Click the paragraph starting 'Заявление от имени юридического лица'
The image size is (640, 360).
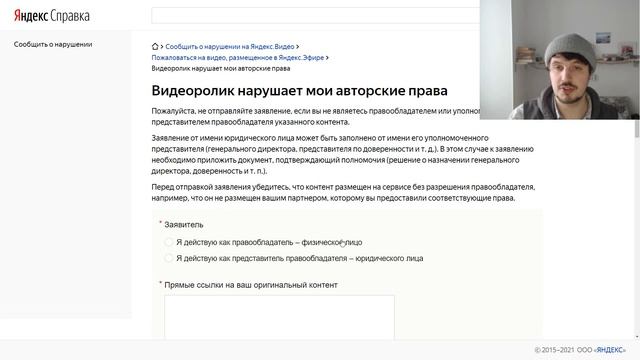(343, 154)
